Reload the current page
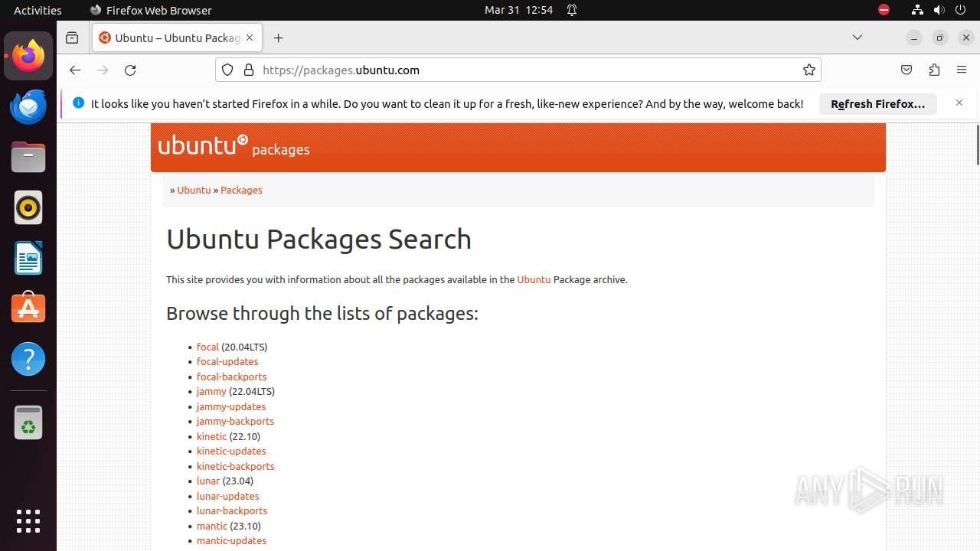 [x=130, y=70]
